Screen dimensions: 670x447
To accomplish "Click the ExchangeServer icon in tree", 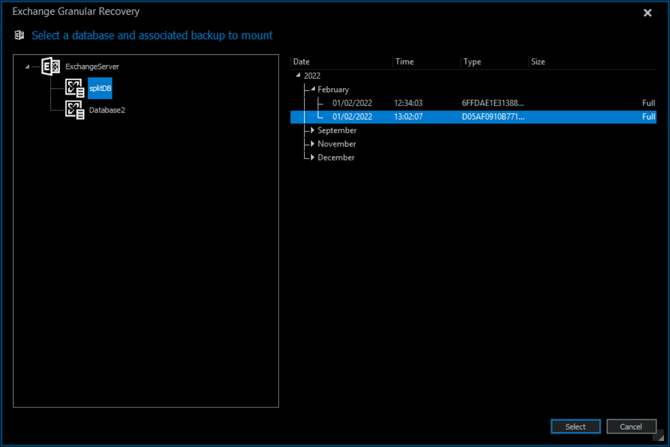I will 51,66.
